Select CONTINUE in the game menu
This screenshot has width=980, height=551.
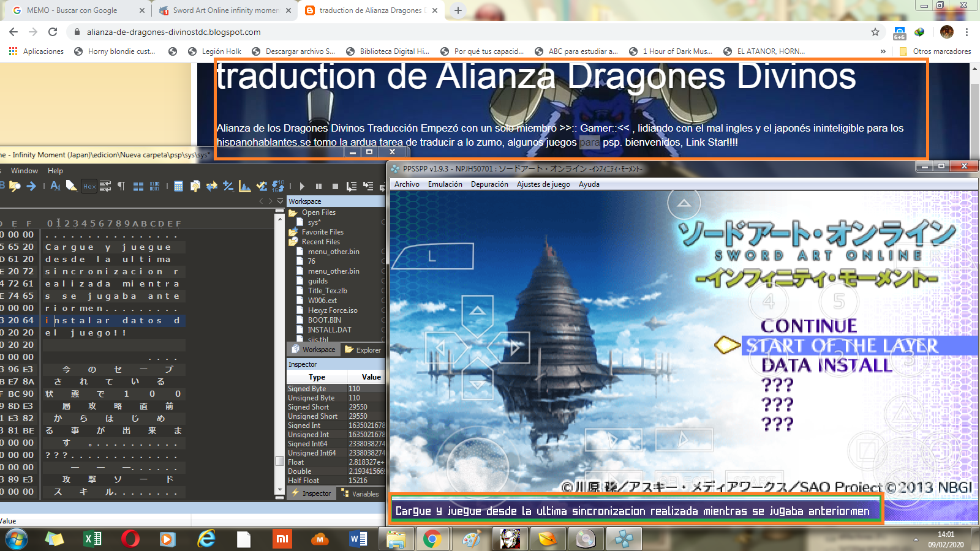[809, 326]
